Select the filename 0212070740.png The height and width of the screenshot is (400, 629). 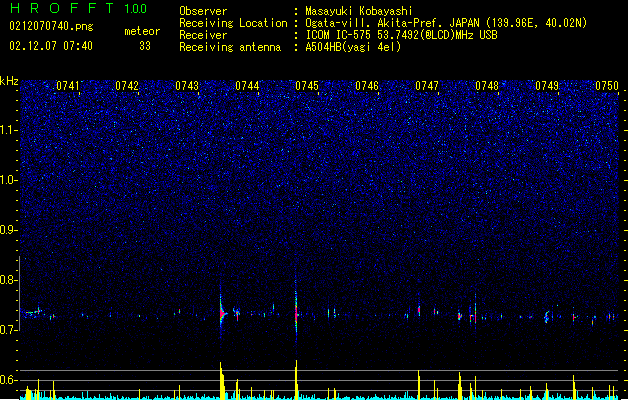coord(51,26)
